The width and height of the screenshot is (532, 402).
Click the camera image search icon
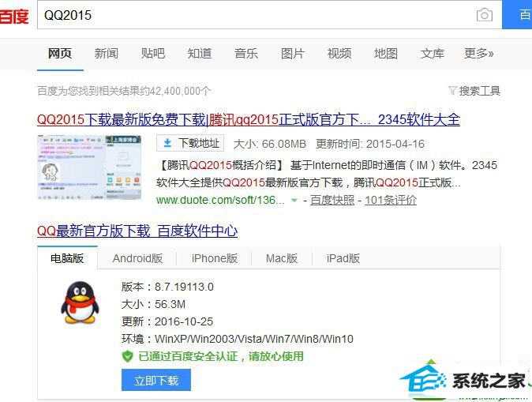pos(485,15)
